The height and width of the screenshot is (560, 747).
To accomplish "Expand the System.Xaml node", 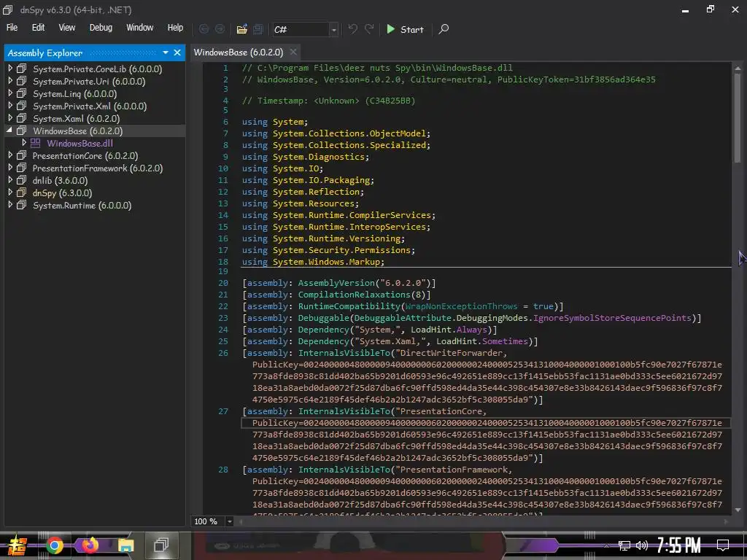I will pyautogui.click(x=10, y=118).
